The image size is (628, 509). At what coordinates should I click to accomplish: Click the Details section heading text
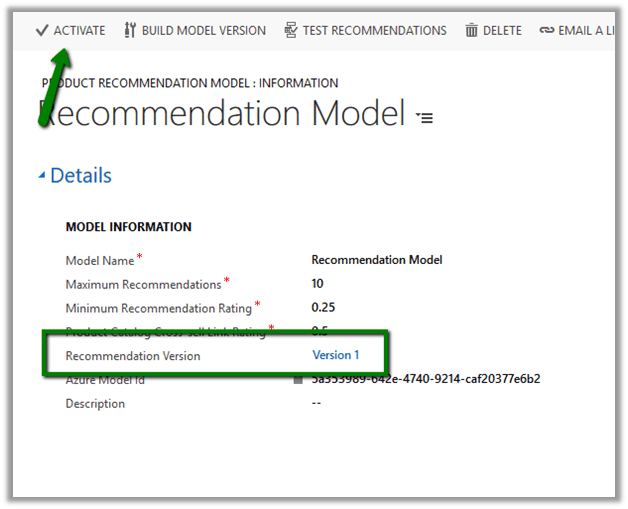[x=81, y=176]
